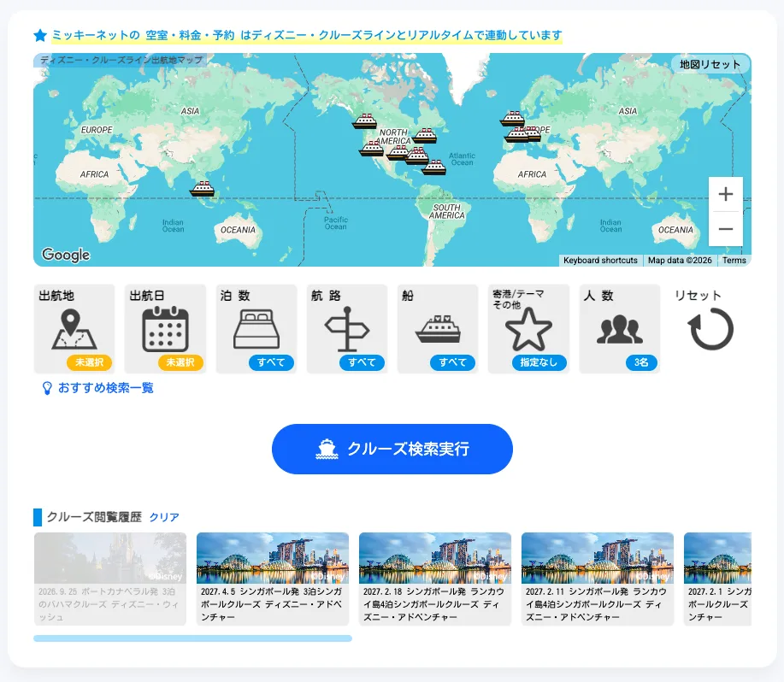
Task: Click the 未選択 badge under 出航地
Action: click(89, 362)
